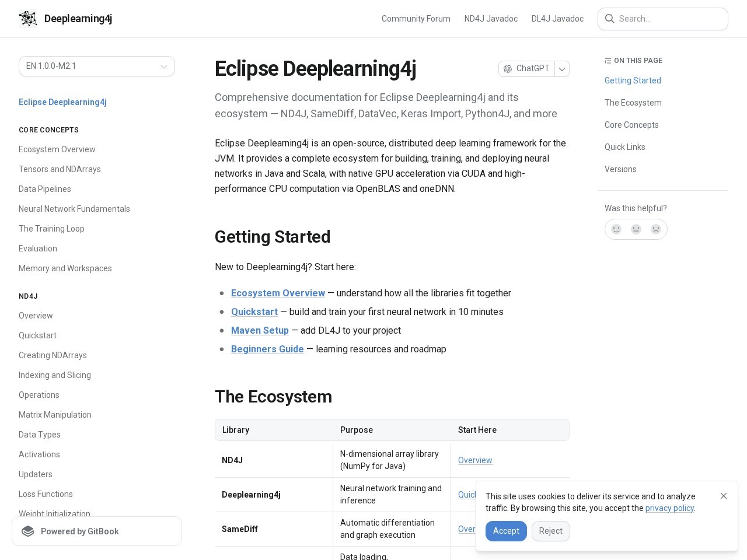Open Updaters in sidebar
The width and height of the screenshot is (747, 560).
[36, 474]
